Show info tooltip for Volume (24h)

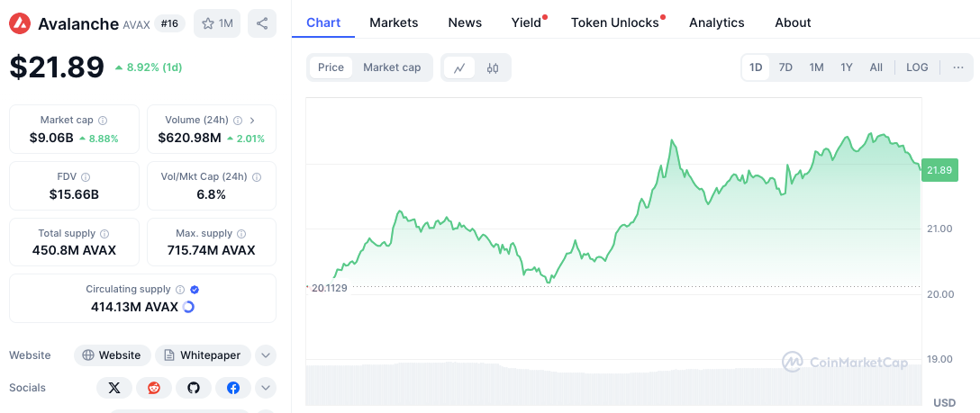click(x=238, y=121)
